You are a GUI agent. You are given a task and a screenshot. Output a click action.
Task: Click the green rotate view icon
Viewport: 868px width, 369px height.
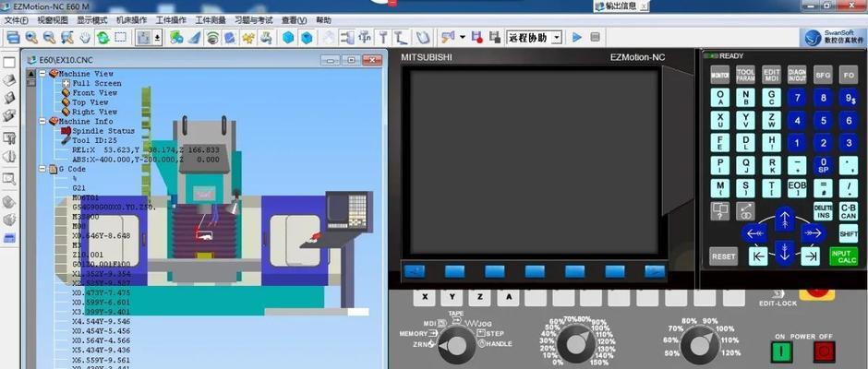[103, 38]
